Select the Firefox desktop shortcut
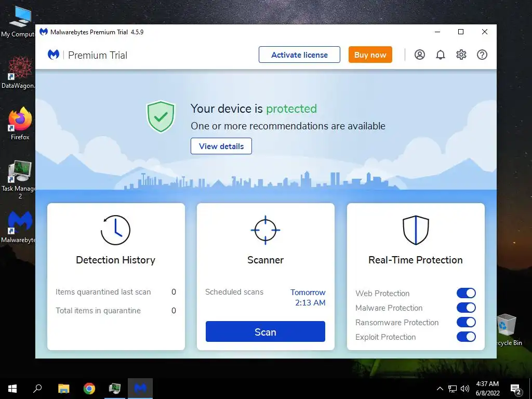532x399 pixels. point(20,124)
